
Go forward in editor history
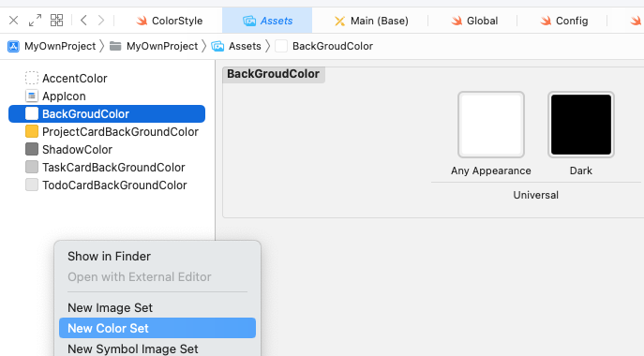click(101, 20)
